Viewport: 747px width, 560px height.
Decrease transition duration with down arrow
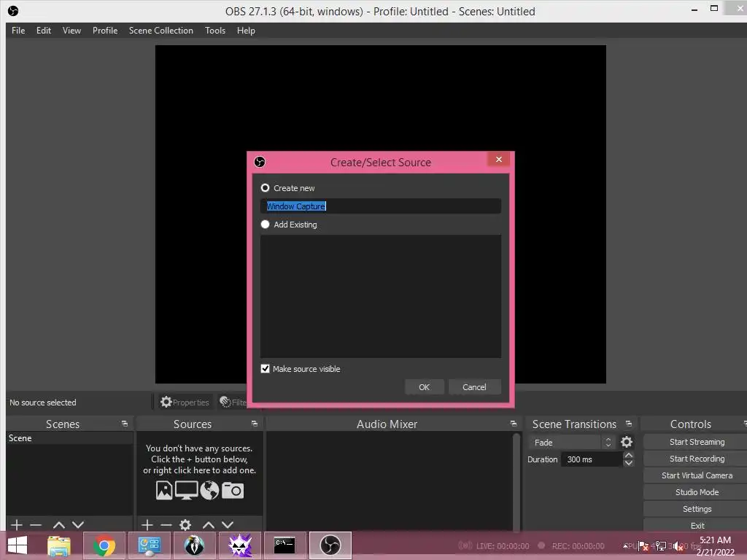click(x=629, y=463)
